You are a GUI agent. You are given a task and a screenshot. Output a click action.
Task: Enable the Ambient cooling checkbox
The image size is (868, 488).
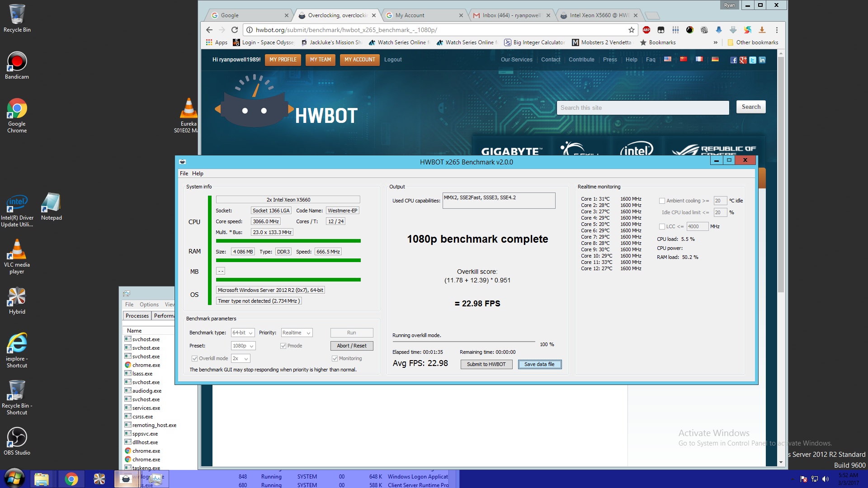(662, 201)
